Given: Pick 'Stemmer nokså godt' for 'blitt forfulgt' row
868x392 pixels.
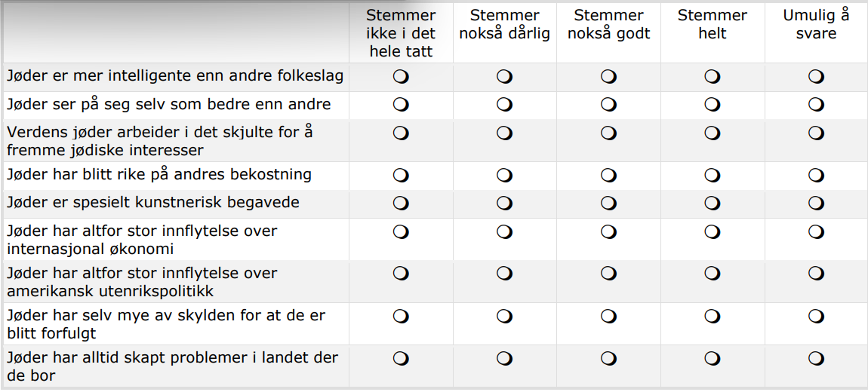Looking at the screenshot, I should tap(608, 316).
